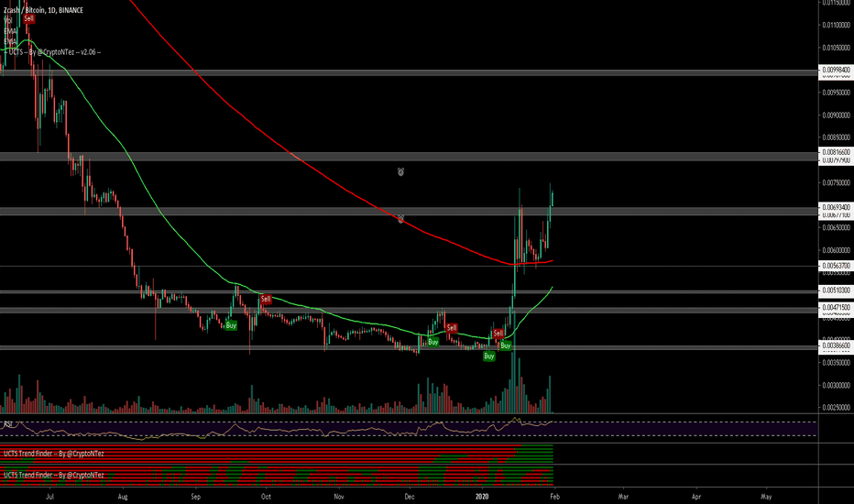Click the Buy signal label in mid December

[x=433, y=342]
